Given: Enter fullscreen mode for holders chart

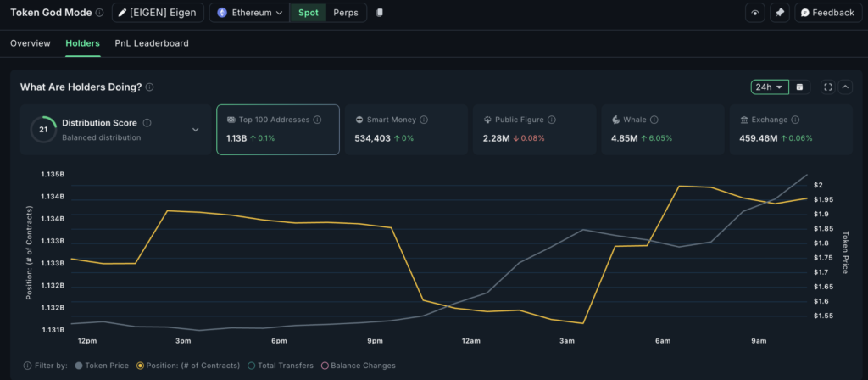Looking at the screenshot, I should tap(828, 87).
